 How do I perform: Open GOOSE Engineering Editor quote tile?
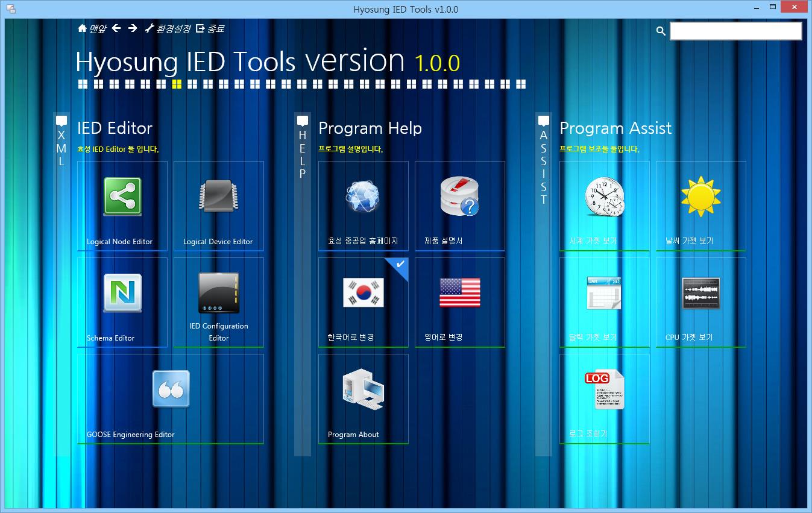pos(171,398)
